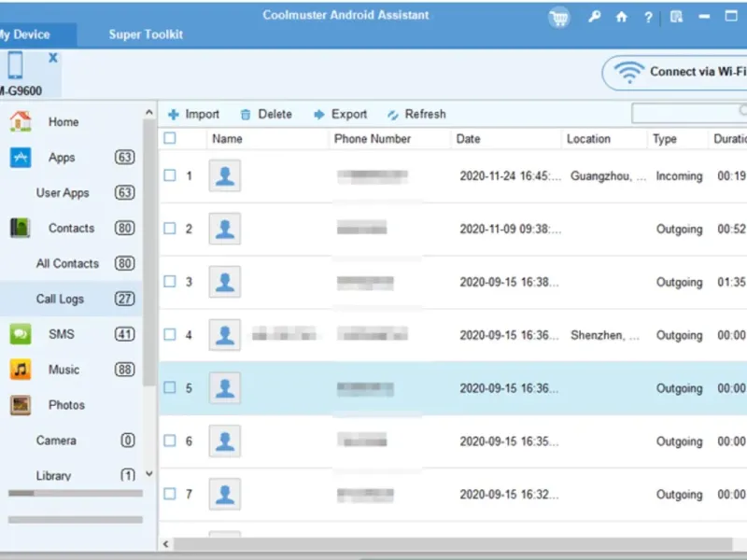Click the Music count badge 88

[124, 370]
